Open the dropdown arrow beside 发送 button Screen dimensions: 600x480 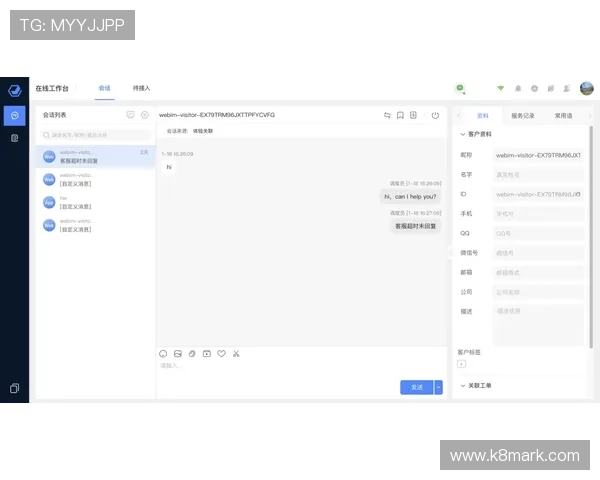[438, 387]
